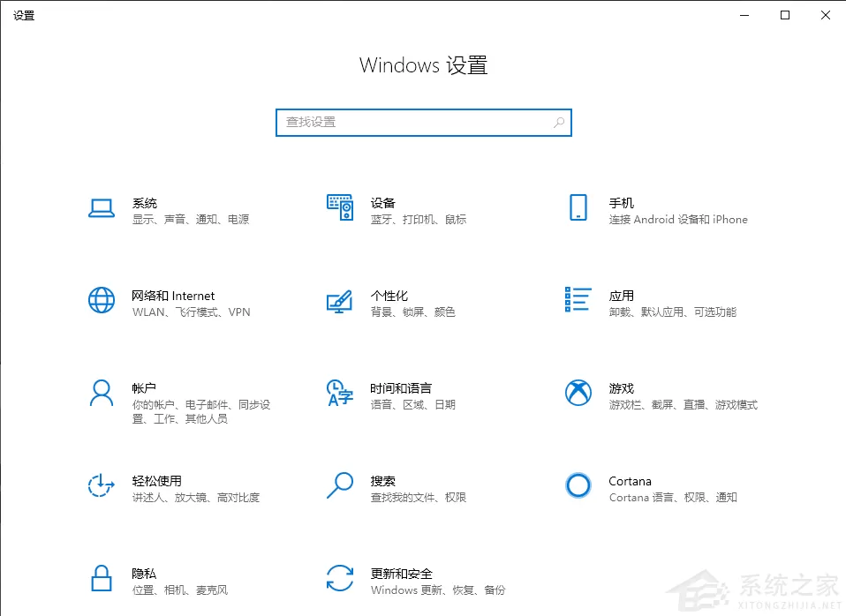The width and height of the screenshot is (846, 616).
Task: Click the text 讲述人、放大镜、高对比度
Action: 196,498
